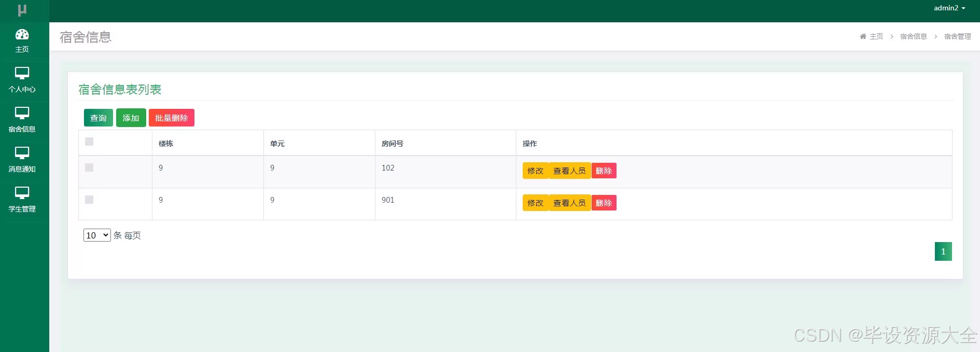
Task: Toggle the select-all checkbox in table header
Action: (x=89, y=142)
